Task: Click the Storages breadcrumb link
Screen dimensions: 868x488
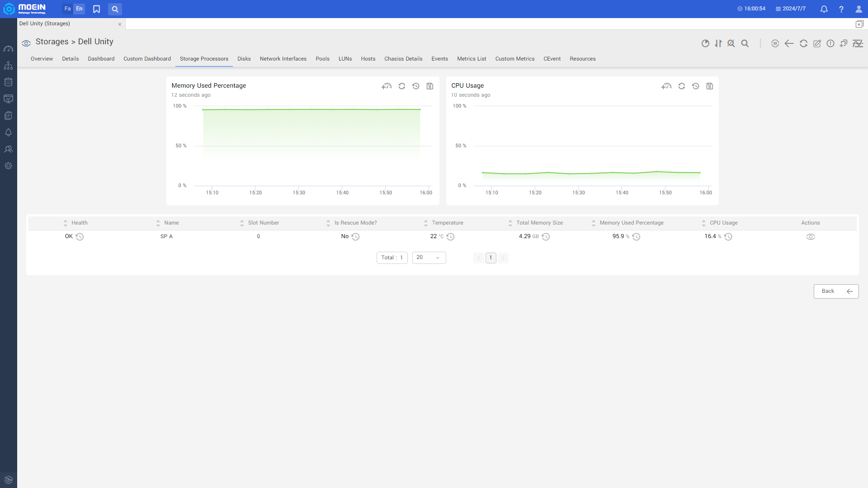Action: click(x=52, y=42)
